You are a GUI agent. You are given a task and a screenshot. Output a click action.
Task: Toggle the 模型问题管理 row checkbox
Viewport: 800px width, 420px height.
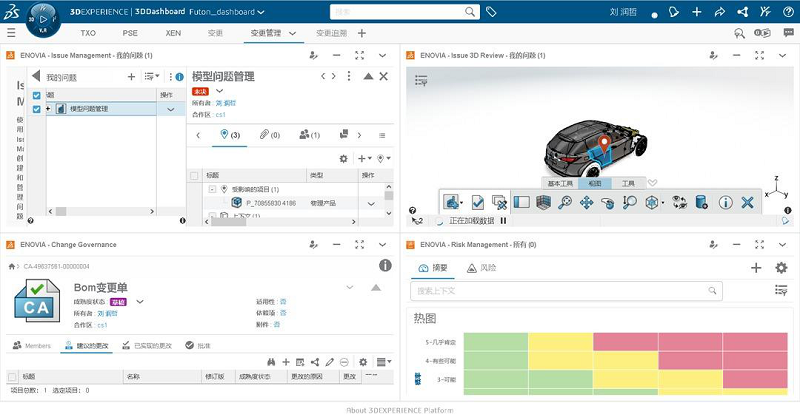click(37, 109)
